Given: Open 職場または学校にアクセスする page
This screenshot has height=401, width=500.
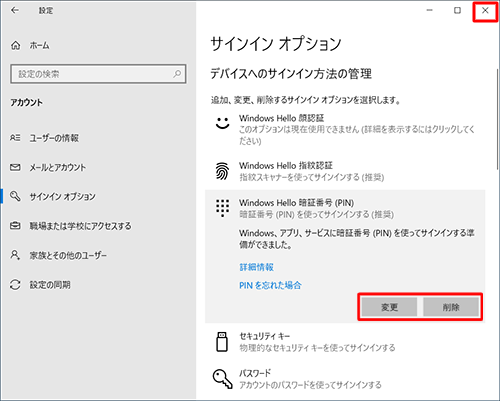Looking at the screenshot, I should click(98, 226).
